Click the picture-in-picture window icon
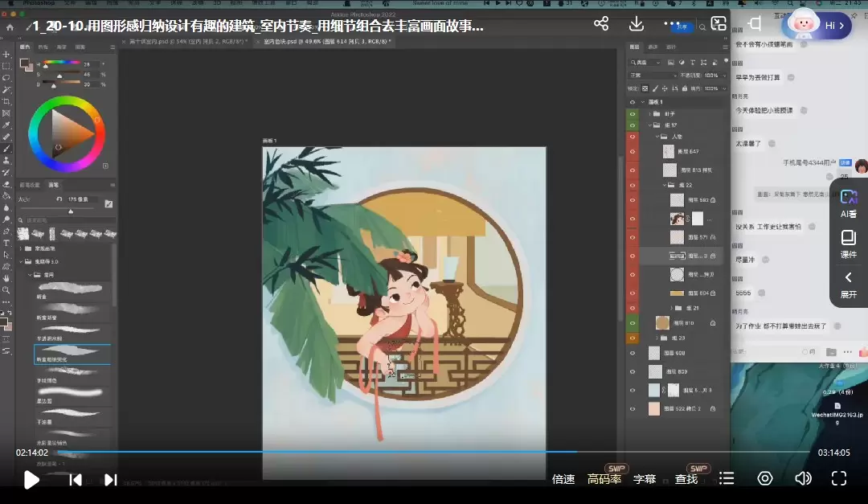 [719, 23]
